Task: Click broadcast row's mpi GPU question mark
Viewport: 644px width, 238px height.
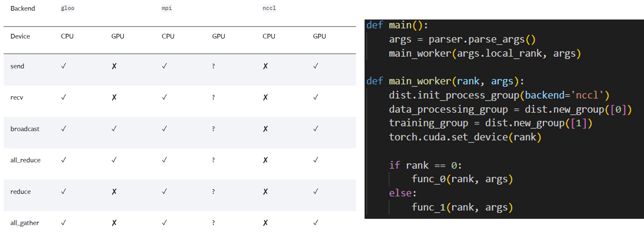Action: point(213,129)
